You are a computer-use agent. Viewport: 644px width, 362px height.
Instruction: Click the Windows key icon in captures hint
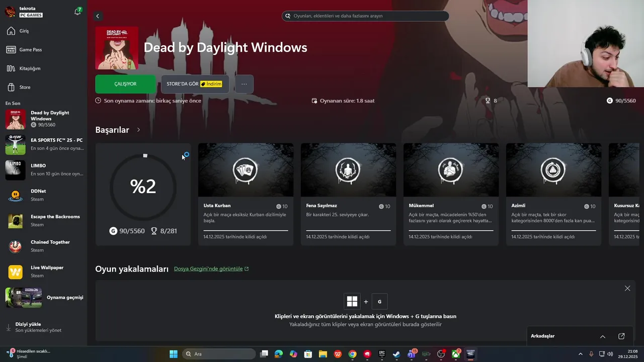pyautogui.click(x=352, y=302)
